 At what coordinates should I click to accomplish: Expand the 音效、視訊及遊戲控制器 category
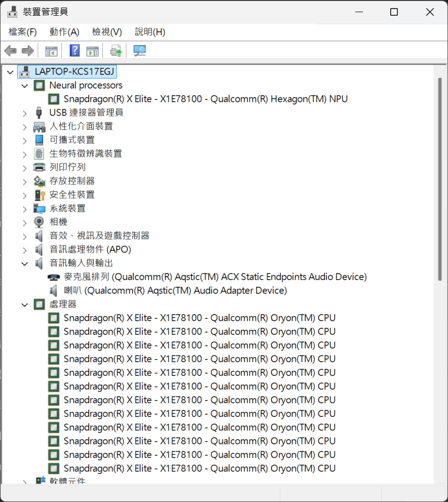(x=25, y=237)
